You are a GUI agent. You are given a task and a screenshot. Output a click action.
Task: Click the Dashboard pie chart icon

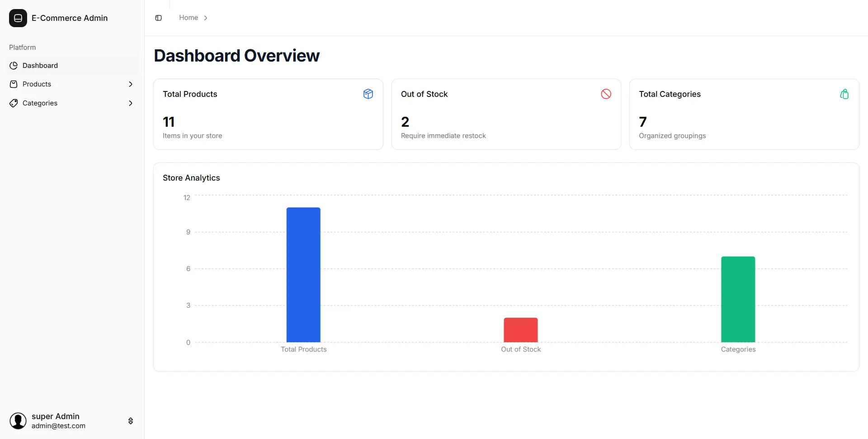pos(14,66)
